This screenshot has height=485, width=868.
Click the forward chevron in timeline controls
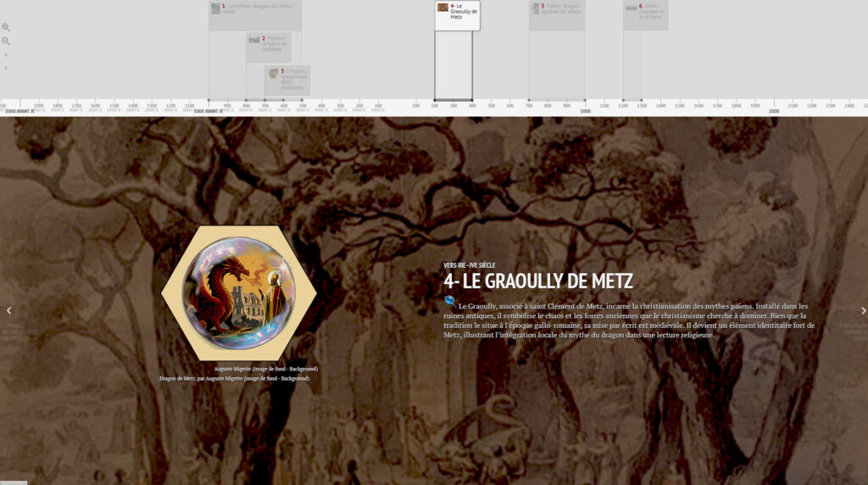click(x=6, y=55)
